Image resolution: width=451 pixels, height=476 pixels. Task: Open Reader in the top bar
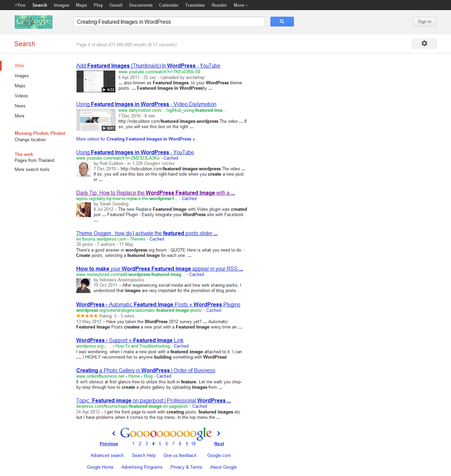point(219,5)
